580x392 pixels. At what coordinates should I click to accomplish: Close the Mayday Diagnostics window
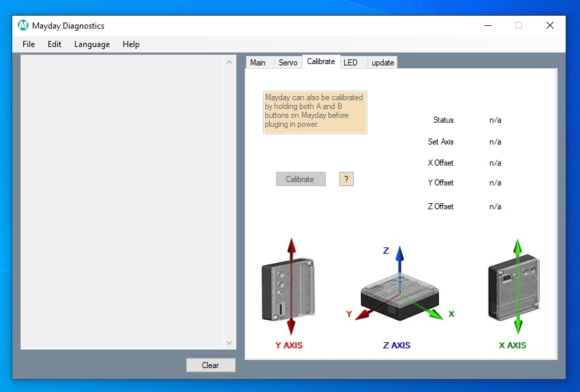550,25
